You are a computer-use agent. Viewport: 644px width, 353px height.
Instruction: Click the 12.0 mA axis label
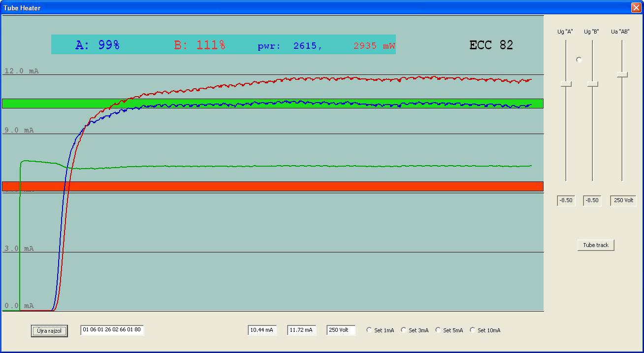[22, 71]
